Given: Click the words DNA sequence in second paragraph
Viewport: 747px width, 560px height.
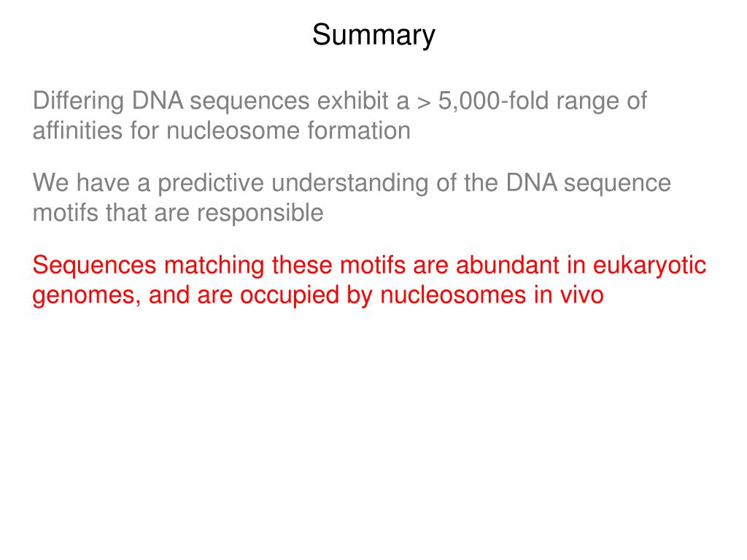Looking at the screenshot, I should 589,184.
